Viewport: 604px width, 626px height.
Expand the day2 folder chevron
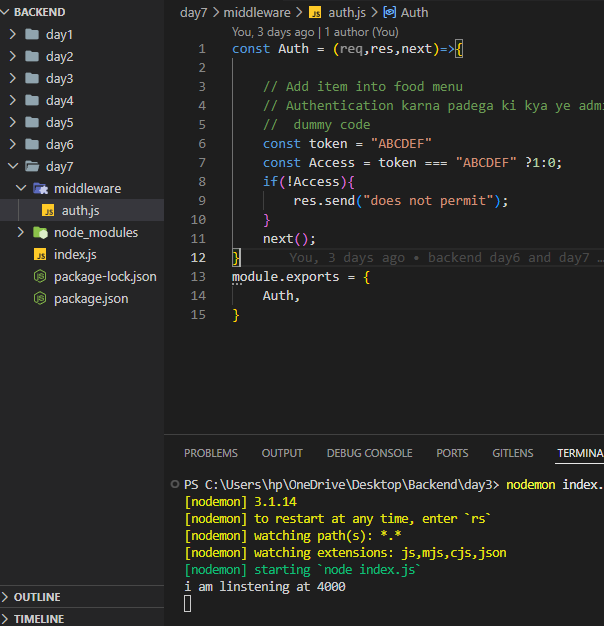pyautogui.click(x=13, y=56)
